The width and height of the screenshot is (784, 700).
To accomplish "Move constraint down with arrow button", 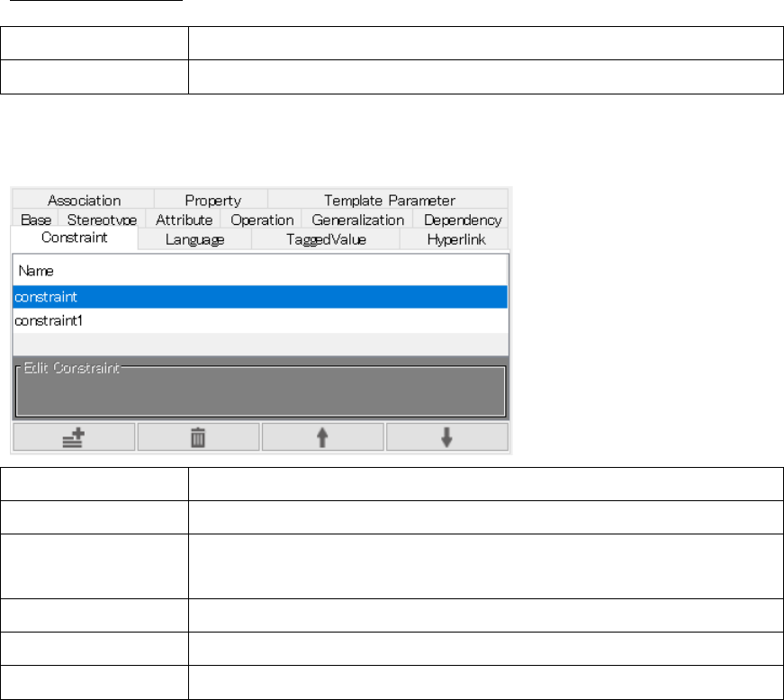I will (x=447, y=437).
